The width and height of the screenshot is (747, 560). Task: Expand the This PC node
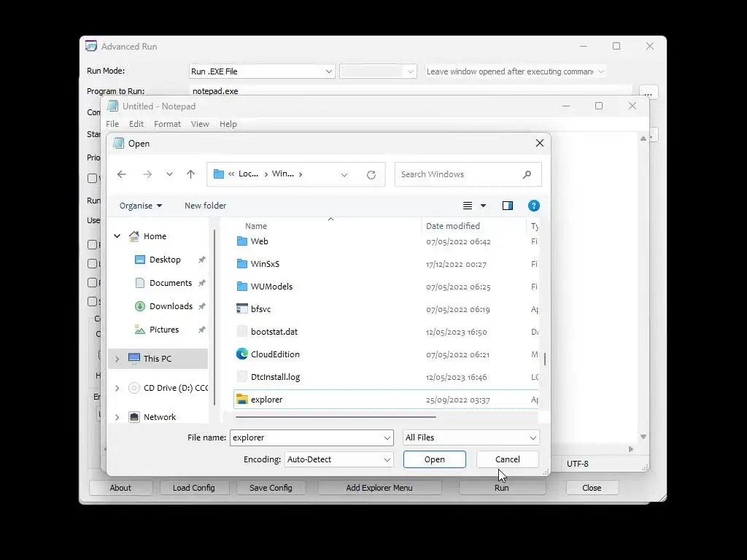[117, 359]
